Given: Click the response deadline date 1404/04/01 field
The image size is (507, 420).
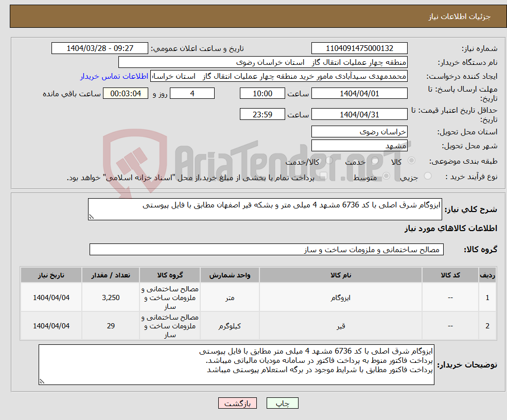Looking at the screenshot, I should [359, 94].
